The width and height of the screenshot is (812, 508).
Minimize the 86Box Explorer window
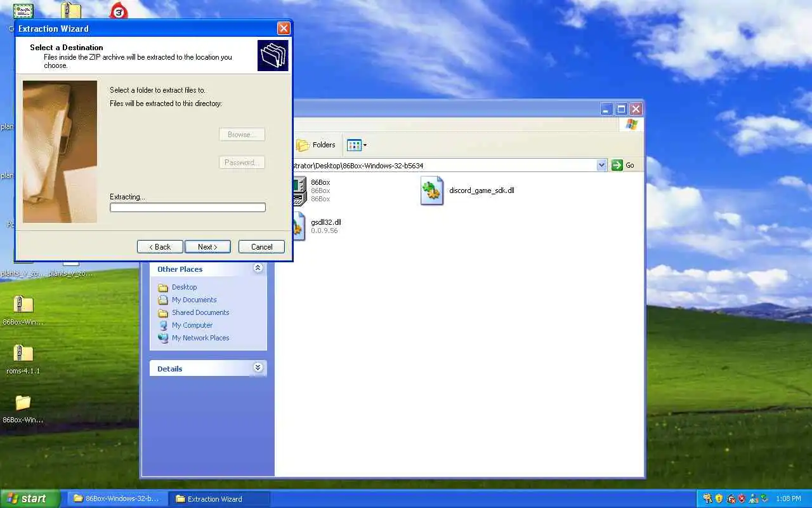tap(607, 109)
